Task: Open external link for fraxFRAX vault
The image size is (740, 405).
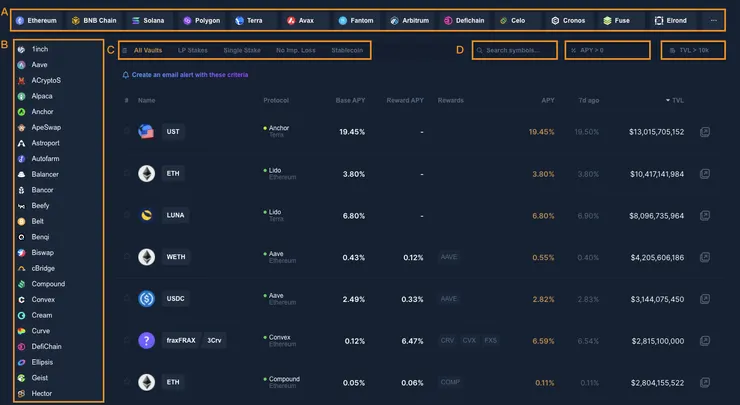Action: pyautogui.click(x=705, y=340)
